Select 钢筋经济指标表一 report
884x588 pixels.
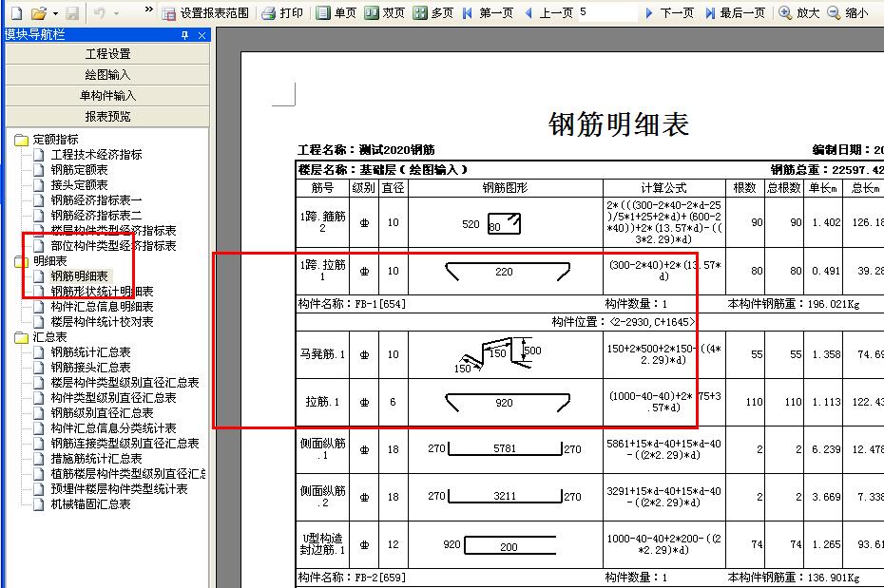pos(96,199)
